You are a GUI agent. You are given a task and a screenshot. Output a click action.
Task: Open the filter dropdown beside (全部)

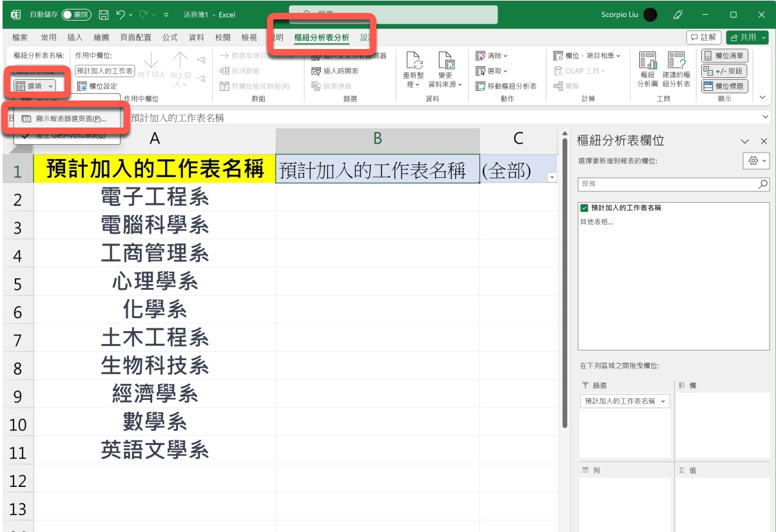click(552, 177)
